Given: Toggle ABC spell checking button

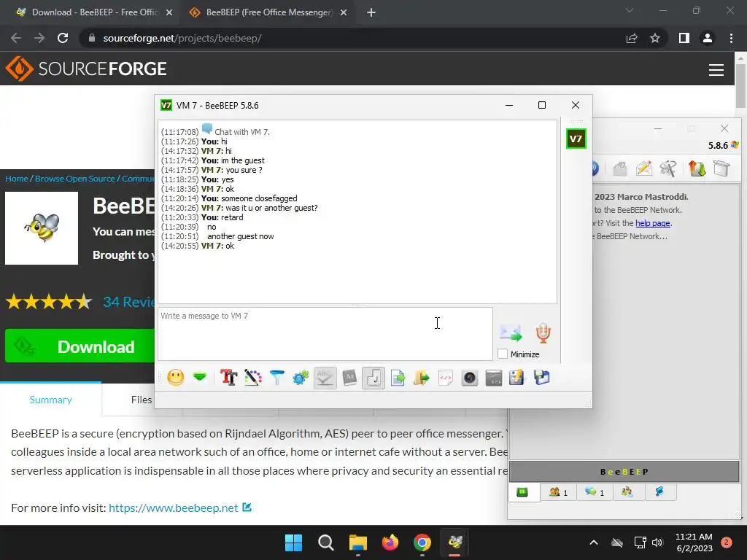Looking at the screenshot, I should (325, 378).
